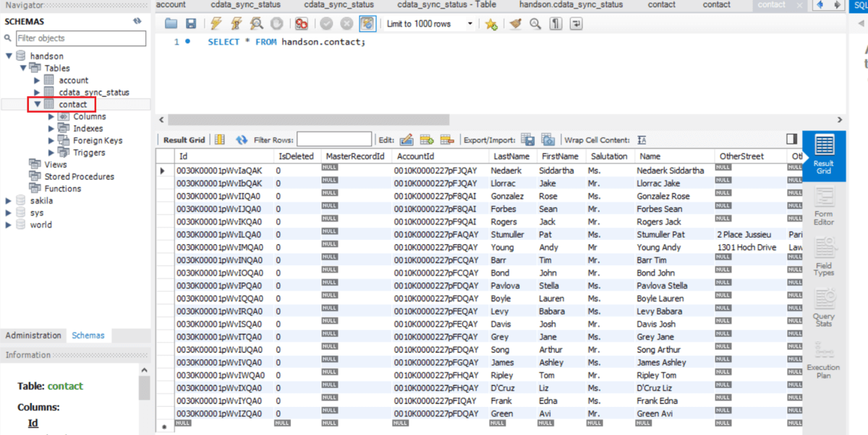Expand cdata_sync_status table in tree
This screenshot has height=435, width=868.
(37, 92)
